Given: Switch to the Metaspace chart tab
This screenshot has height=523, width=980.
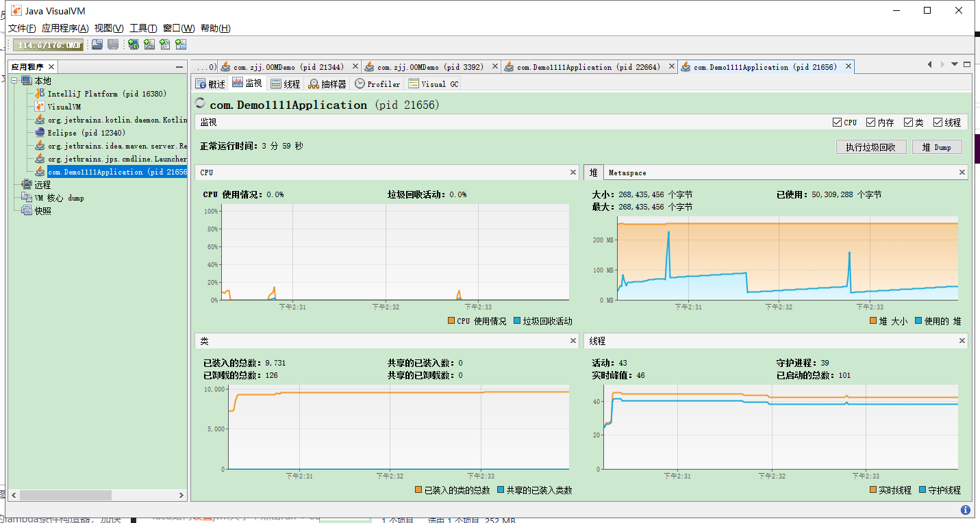Looking at the screenshot, I should click(627, 173).
